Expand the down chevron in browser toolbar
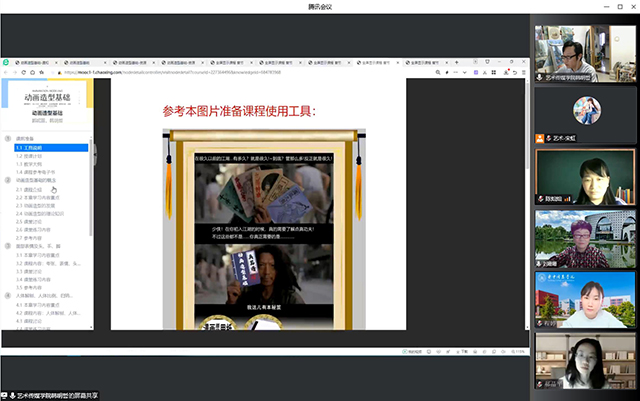This screenshot has width=640, height=401. [x=464, y=72]
